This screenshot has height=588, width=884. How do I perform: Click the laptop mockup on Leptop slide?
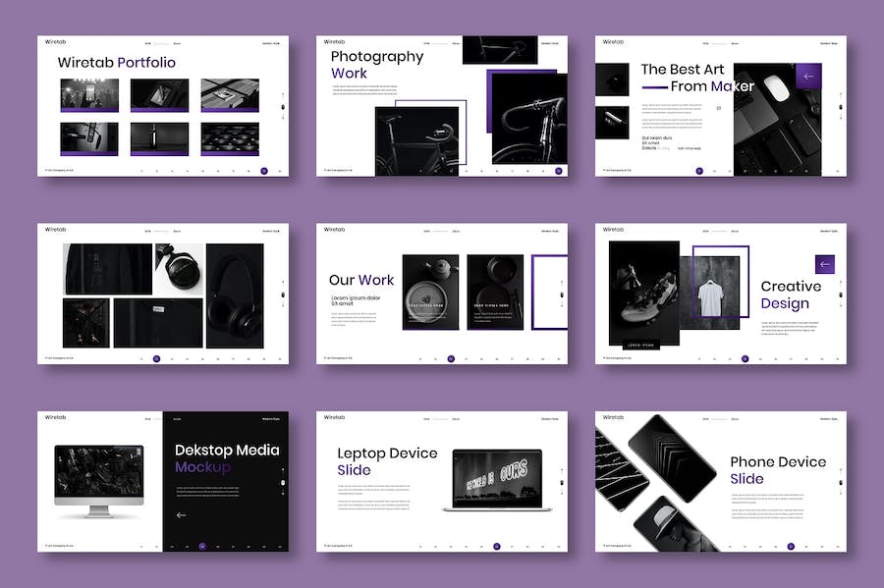pyautogui.click(x=497, y=480)
